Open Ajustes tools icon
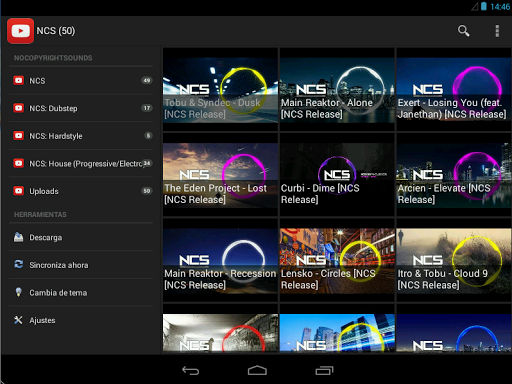 [x=18, y=320]
